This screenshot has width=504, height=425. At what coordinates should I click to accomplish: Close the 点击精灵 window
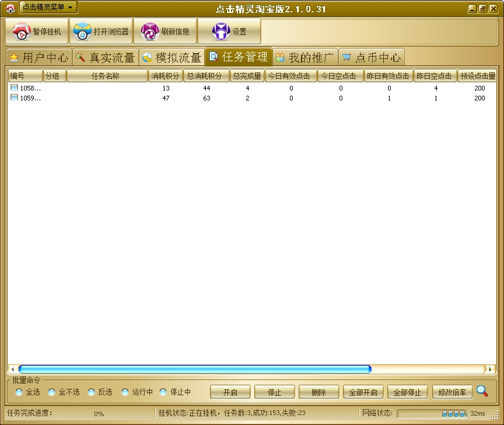(x=493, y=9)
